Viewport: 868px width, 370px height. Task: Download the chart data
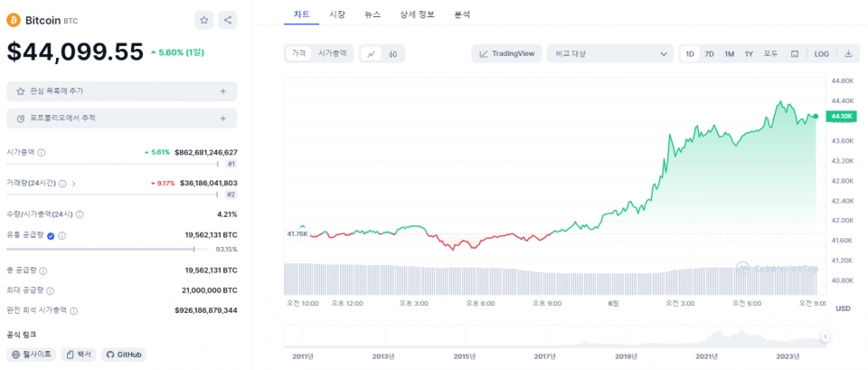(848, 54)
